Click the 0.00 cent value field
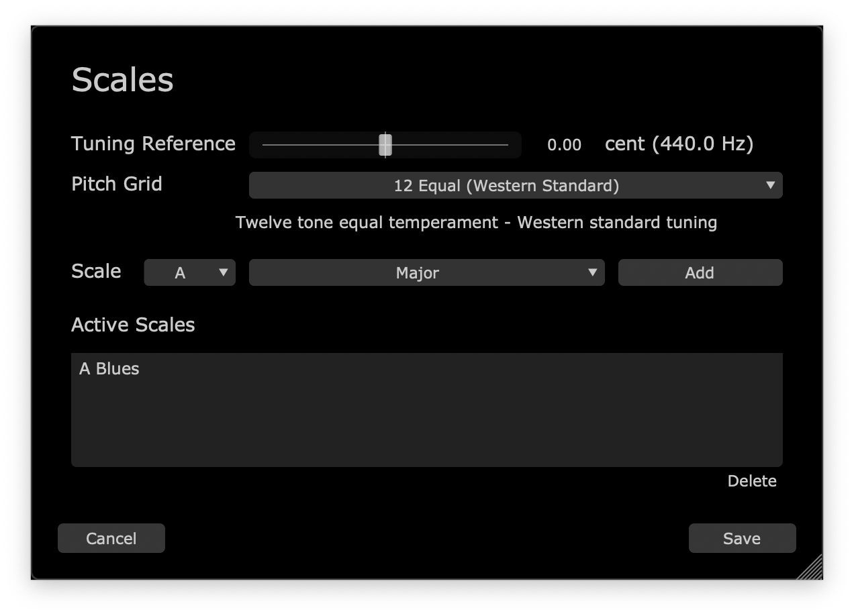This screenshot has height=616, width=854. tap(564, 145)
